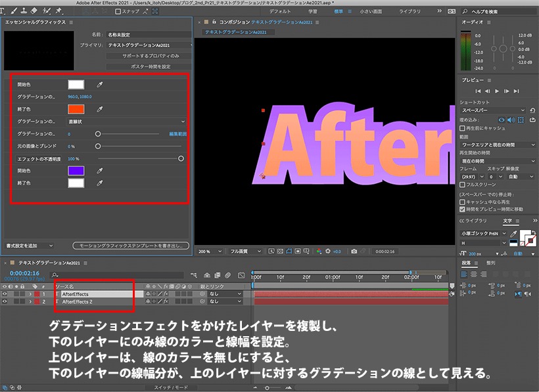
Task: Open parent dropdown for AfterEffects 2 layer
Action: pyautogui.click(x=225, y=301)
